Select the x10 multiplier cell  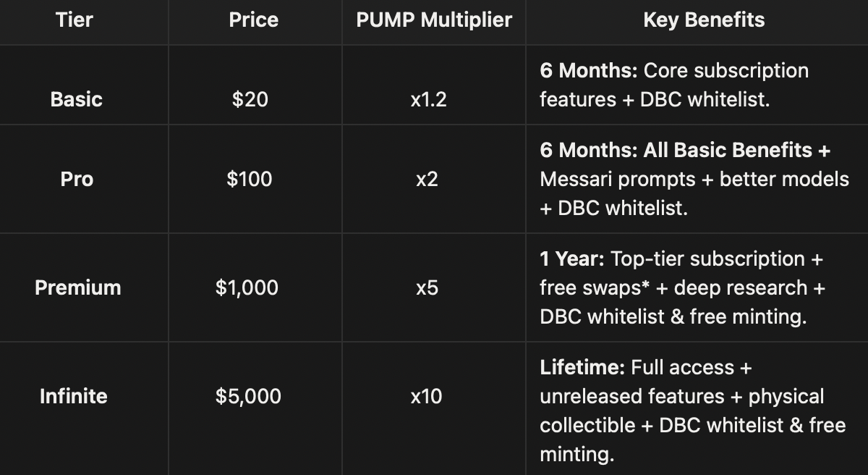pos(426,396)
